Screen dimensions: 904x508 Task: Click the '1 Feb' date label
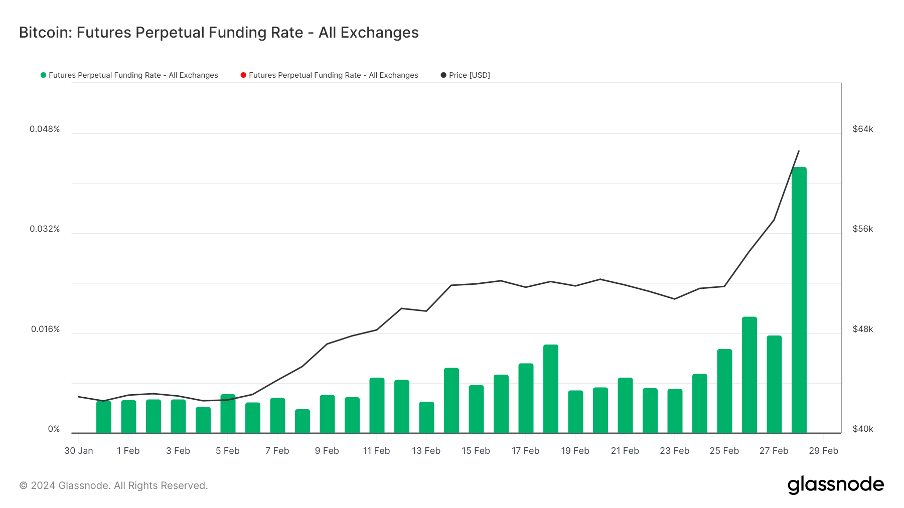128,451
